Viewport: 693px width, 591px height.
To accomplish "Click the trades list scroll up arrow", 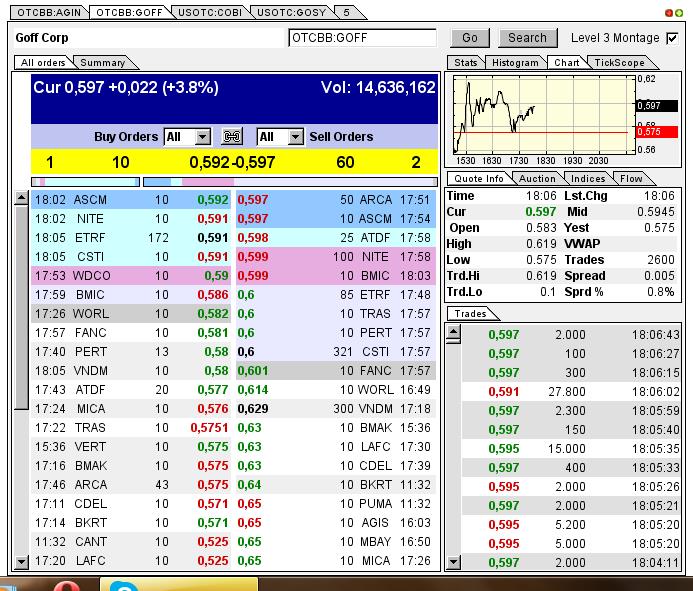I will pyautogui.click(x=453, y=333).
